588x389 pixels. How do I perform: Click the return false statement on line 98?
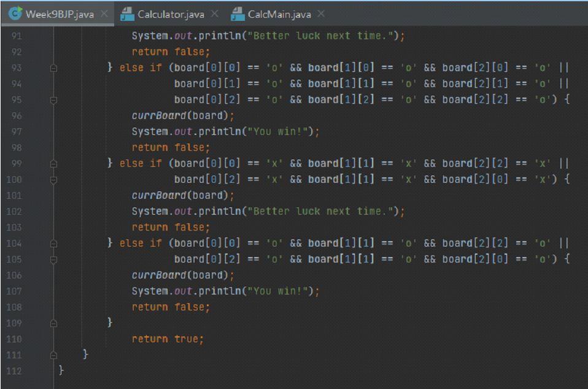[x=171, y=147]
